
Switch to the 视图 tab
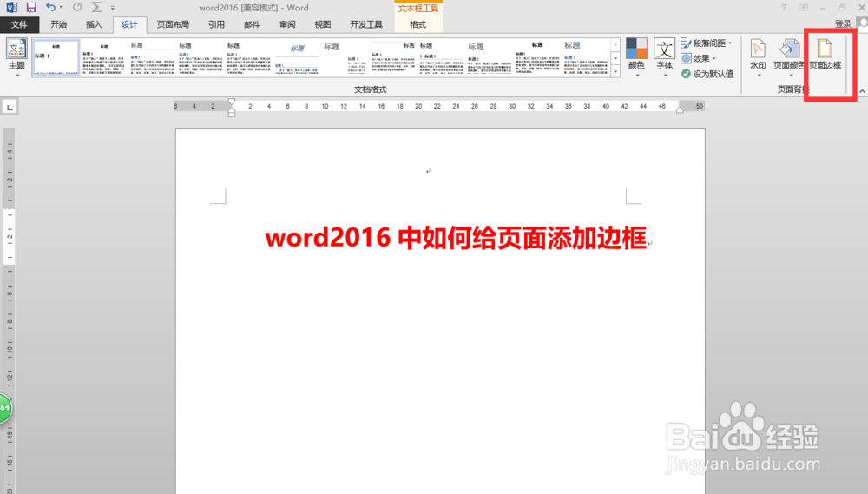323,24
